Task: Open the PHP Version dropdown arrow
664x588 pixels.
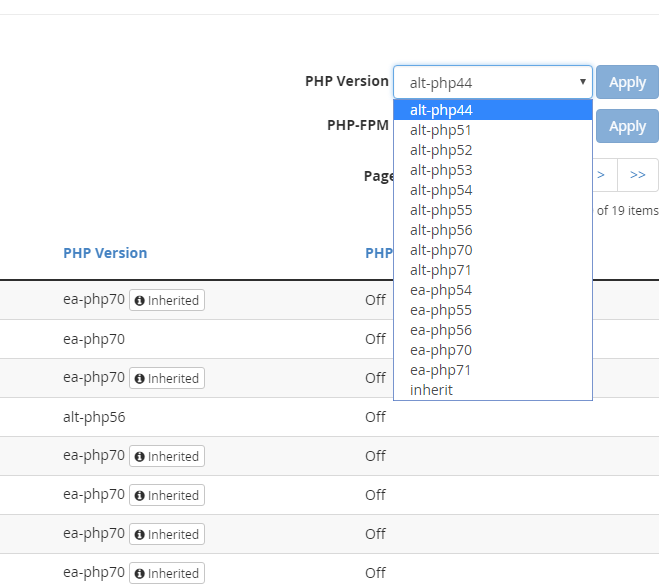Action: point(583,82)
